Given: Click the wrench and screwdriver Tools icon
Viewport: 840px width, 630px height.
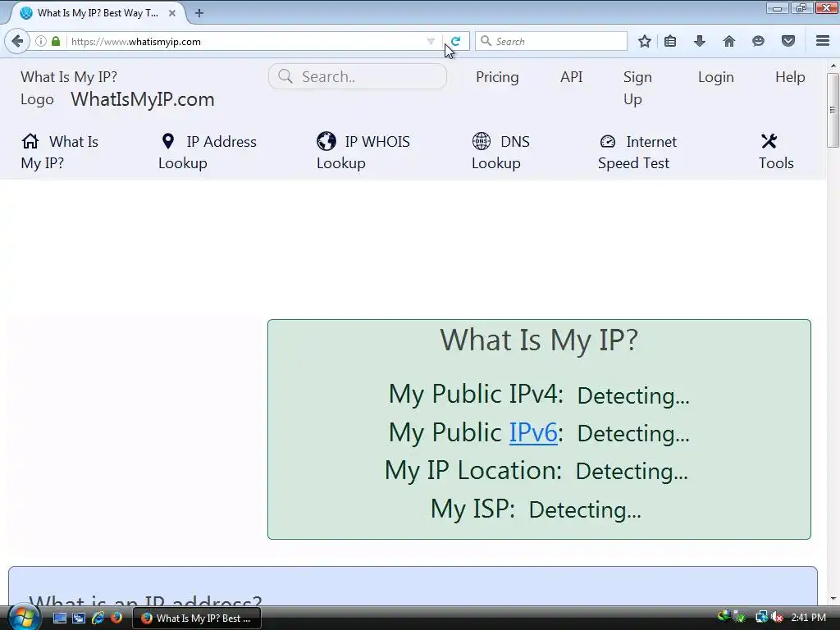Looking at the screenshot, I should coord(769,141).
